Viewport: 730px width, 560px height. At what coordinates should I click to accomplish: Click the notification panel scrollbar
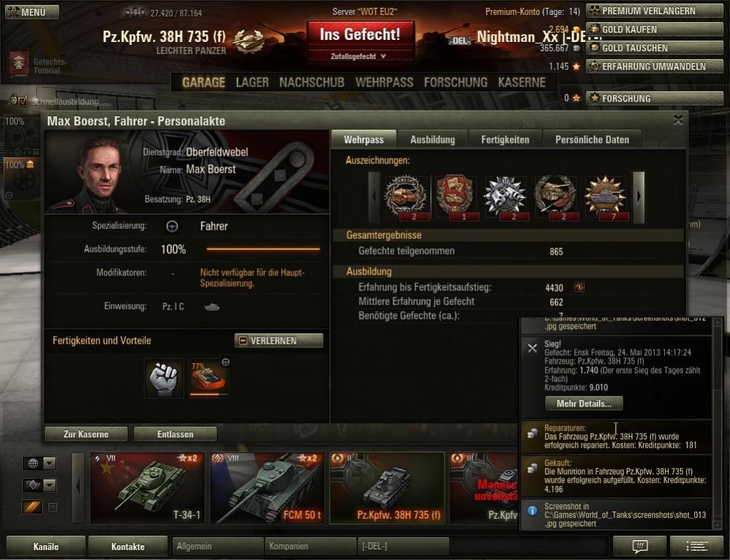pyautogui.click(x=717, y=424)
